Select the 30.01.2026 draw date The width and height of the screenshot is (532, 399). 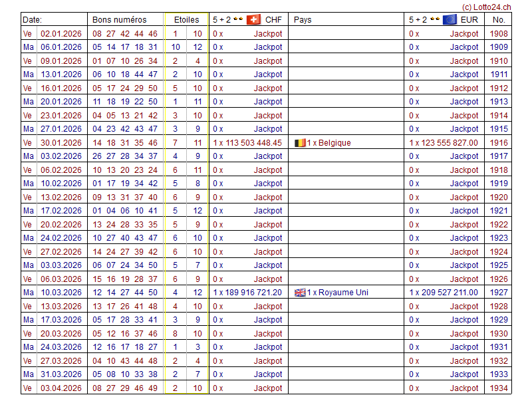pyautogui.click(x=61, y=143)
